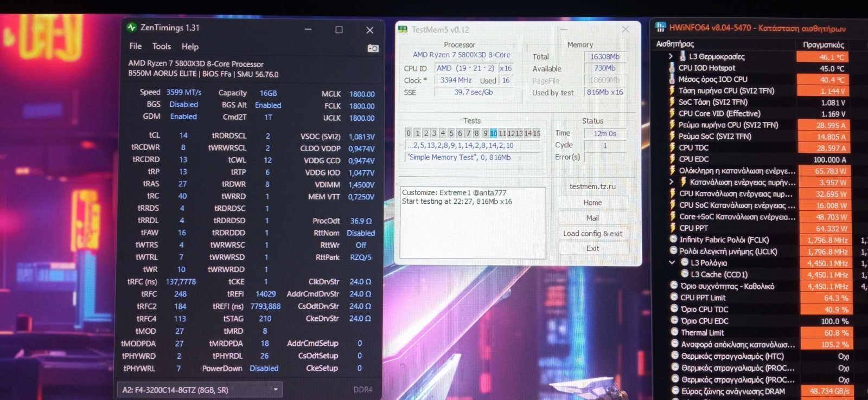Click round icon beside Θερμικός στραγγαλισμός (HTC)

pyautogui.click(x=675, y=356)
